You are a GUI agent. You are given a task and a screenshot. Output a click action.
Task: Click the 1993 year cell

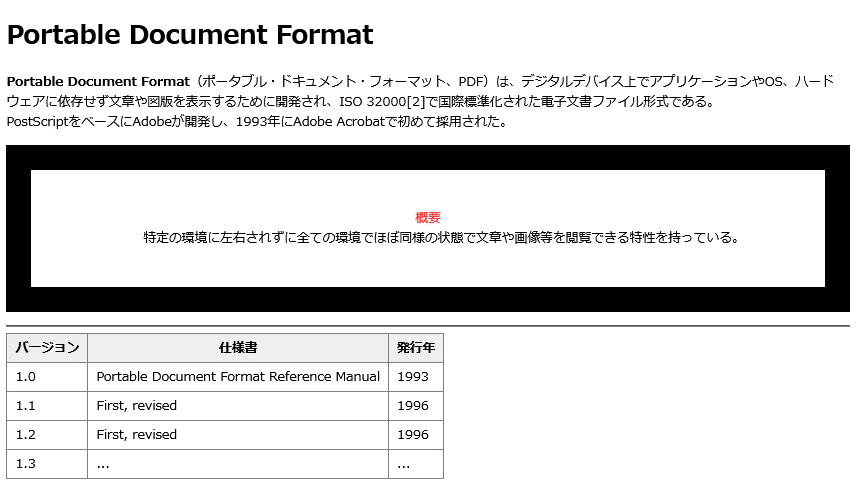pos(416,377)
